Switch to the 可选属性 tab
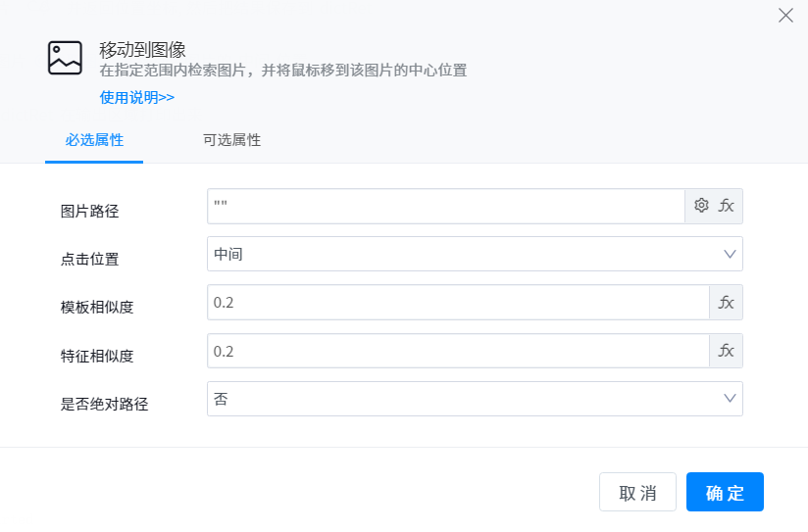The width and height of the screenshot is (808, 532). [x=231, y=139]
